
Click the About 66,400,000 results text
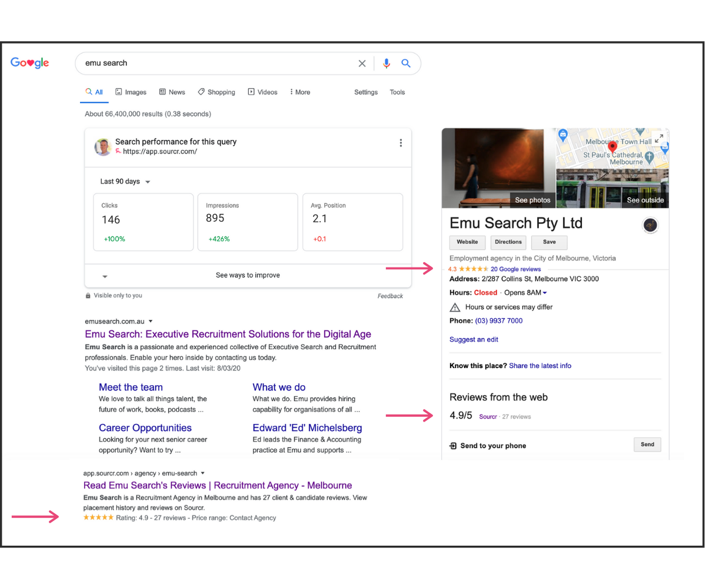(x=148, y=114)
